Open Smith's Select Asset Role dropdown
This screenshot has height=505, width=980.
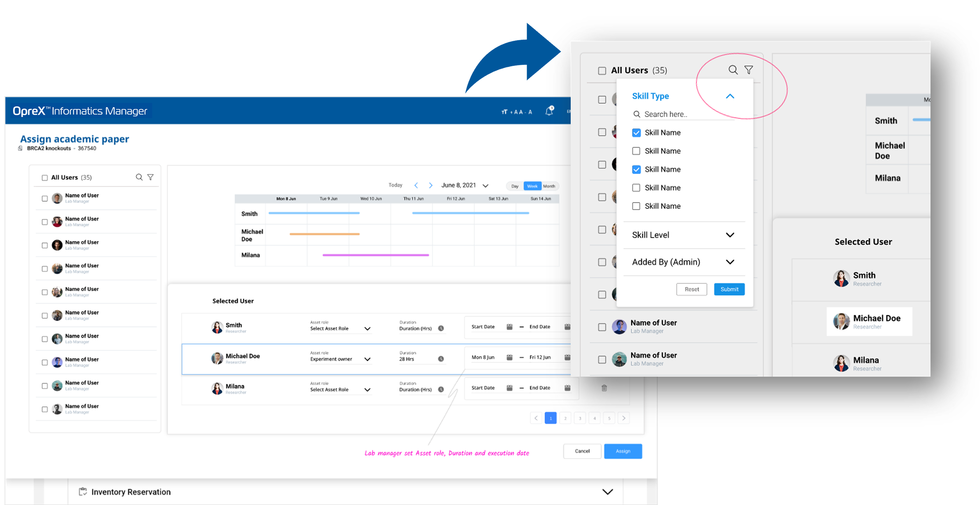[367, 329]
